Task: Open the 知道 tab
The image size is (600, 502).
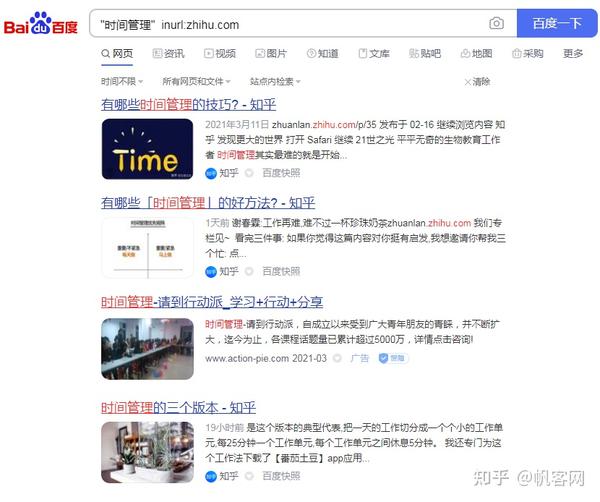Action: click(323, 54)
